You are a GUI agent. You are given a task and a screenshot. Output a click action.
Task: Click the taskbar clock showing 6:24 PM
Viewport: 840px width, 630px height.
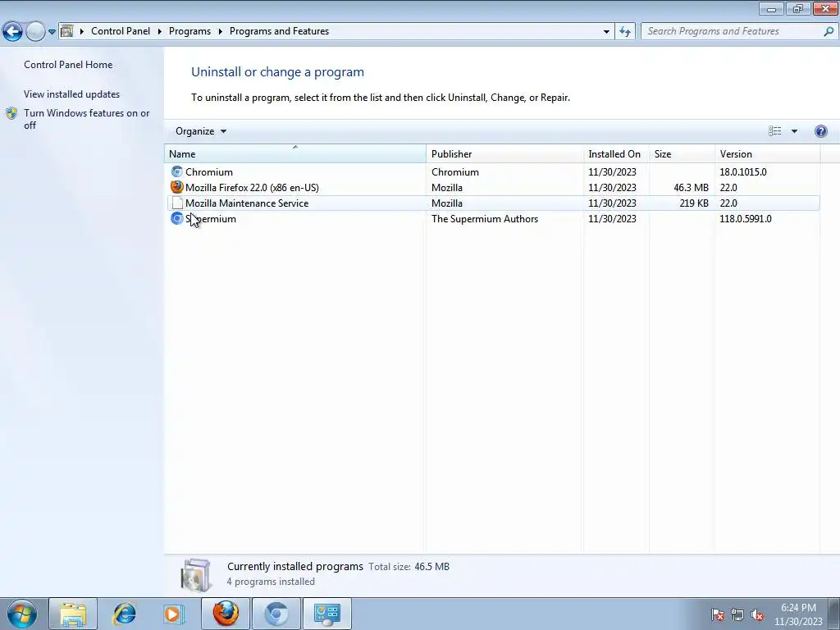(x=797, y=614)
